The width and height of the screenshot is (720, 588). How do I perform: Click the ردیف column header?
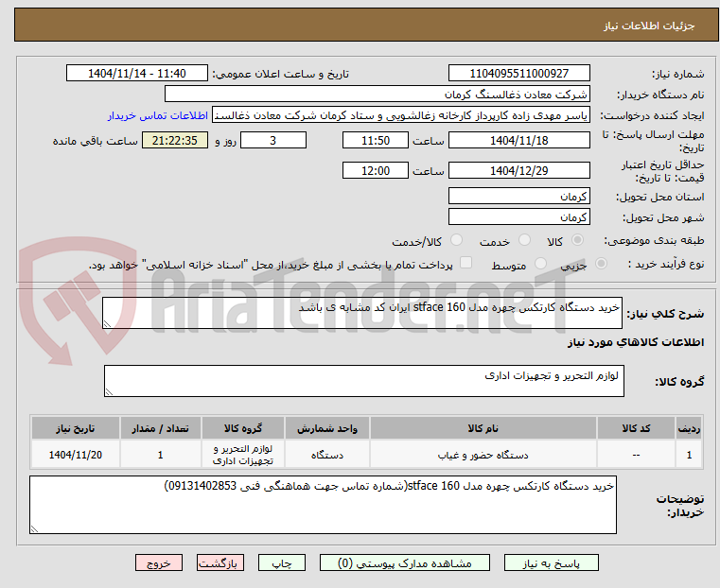coord(689,428)
